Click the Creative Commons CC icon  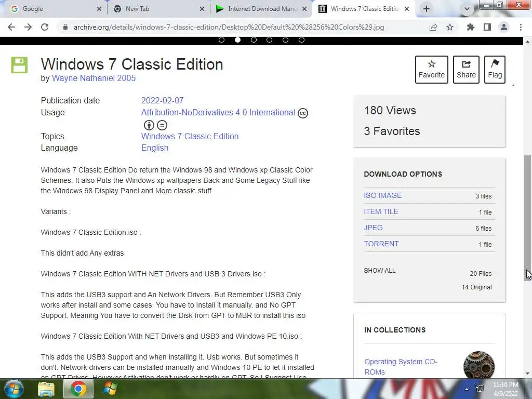[x=303, y=113]
